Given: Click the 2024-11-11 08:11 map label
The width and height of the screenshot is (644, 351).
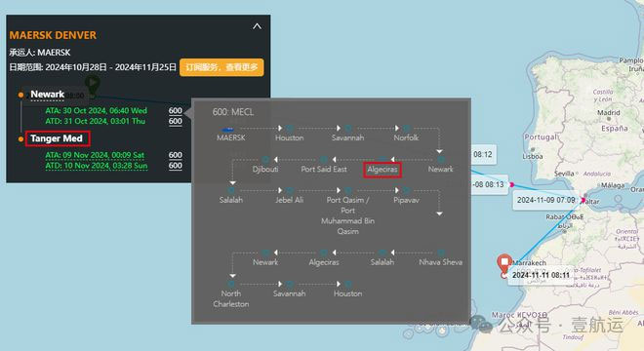Looking at the screenshot, I should (541, 275).
